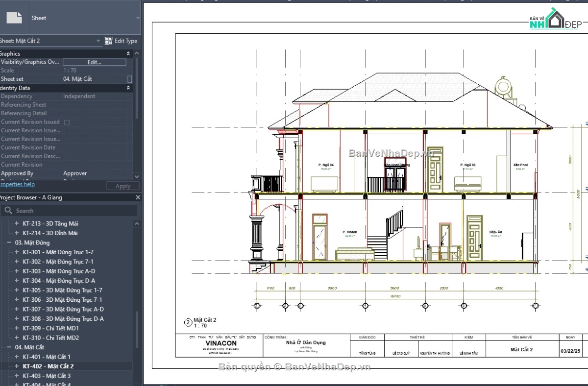Expand the KT-302 - Mặt Đứng Trục 7-1 node
The image size is (588, 386).
[x=17, y=262]
